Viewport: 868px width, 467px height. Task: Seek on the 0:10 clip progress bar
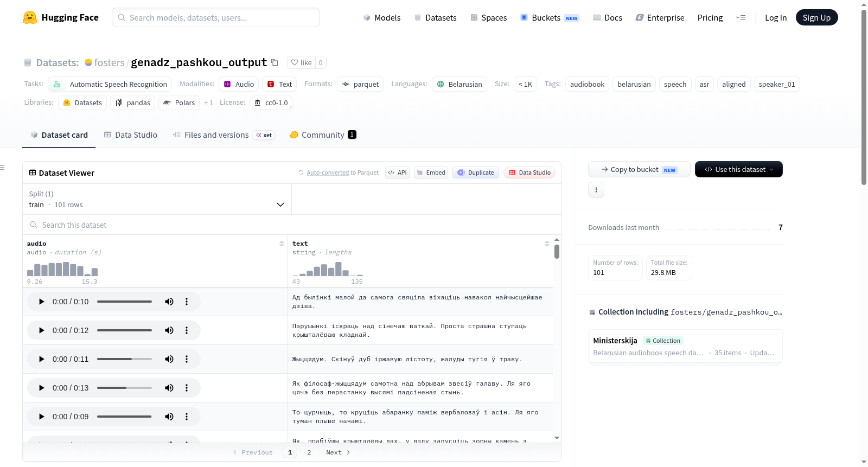click(x=124, y=302)
